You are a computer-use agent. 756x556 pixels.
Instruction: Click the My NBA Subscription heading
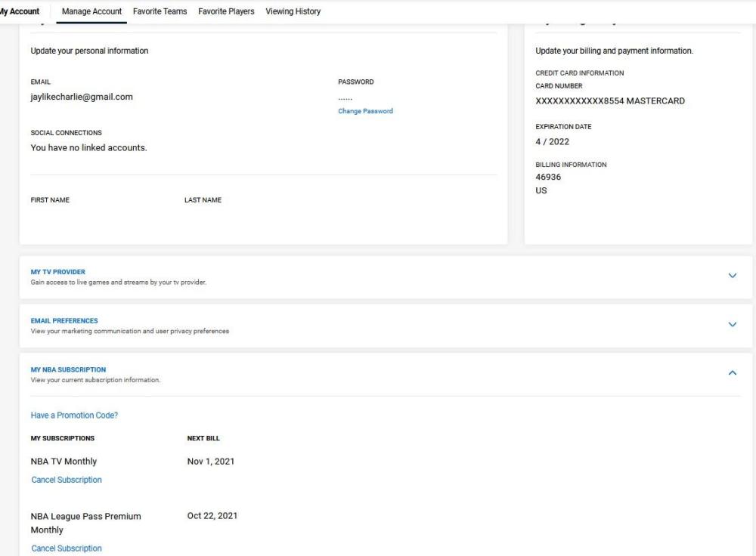coord(68,369)
